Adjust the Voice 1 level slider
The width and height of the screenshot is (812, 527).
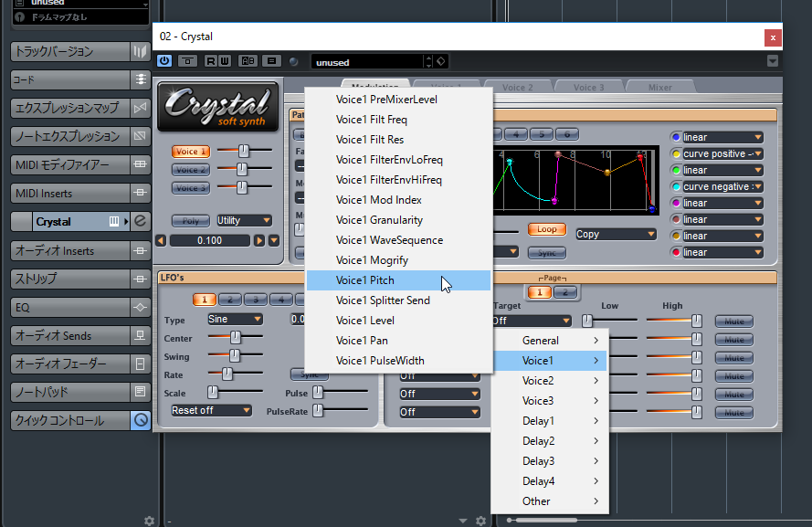[x=243, y=151]
